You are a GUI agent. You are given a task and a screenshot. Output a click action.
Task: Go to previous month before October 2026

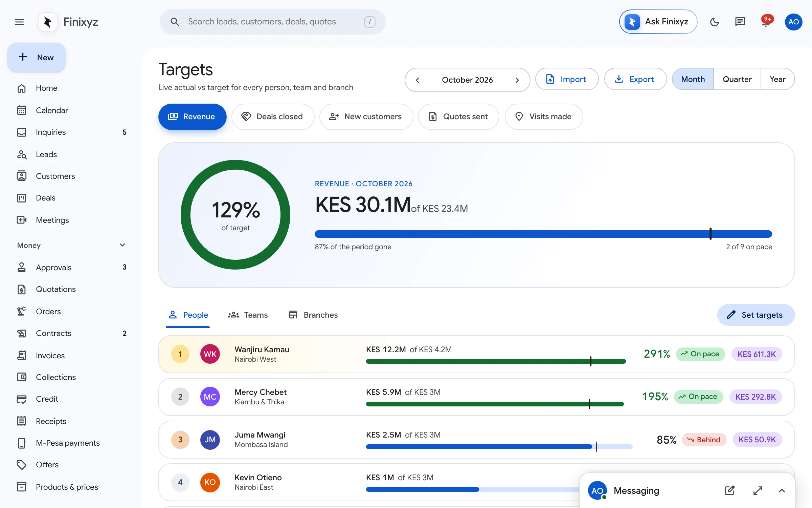[418, 80]
